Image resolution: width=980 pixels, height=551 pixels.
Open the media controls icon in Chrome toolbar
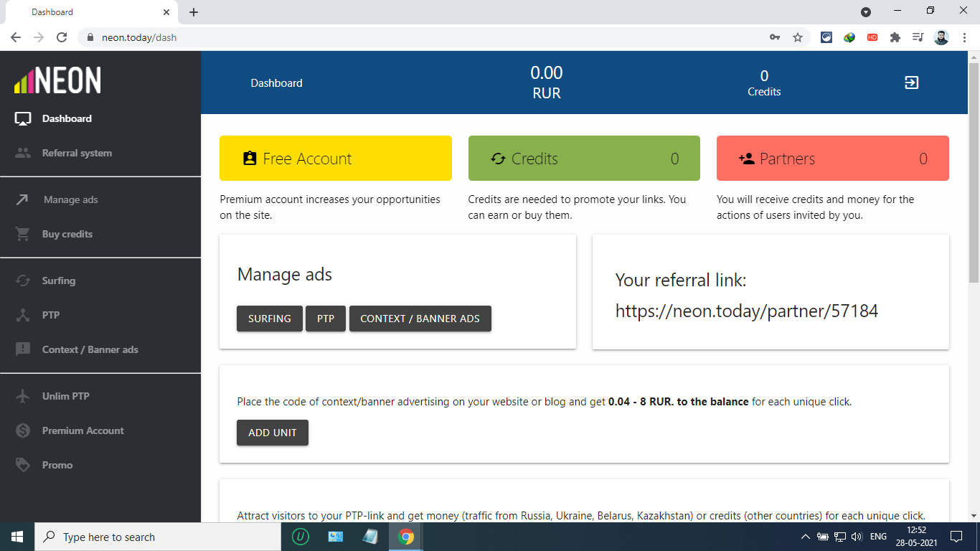918,37
